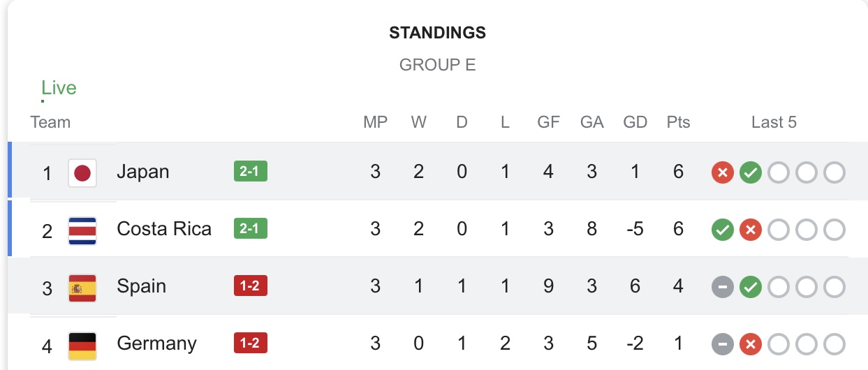Open the Germany team link

click(x=156, y=344)
